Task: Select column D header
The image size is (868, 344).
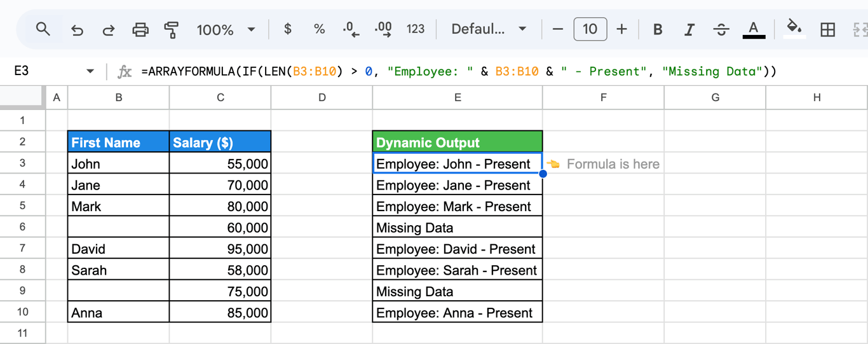Action: pyautogui.click(x=322, y=97)
